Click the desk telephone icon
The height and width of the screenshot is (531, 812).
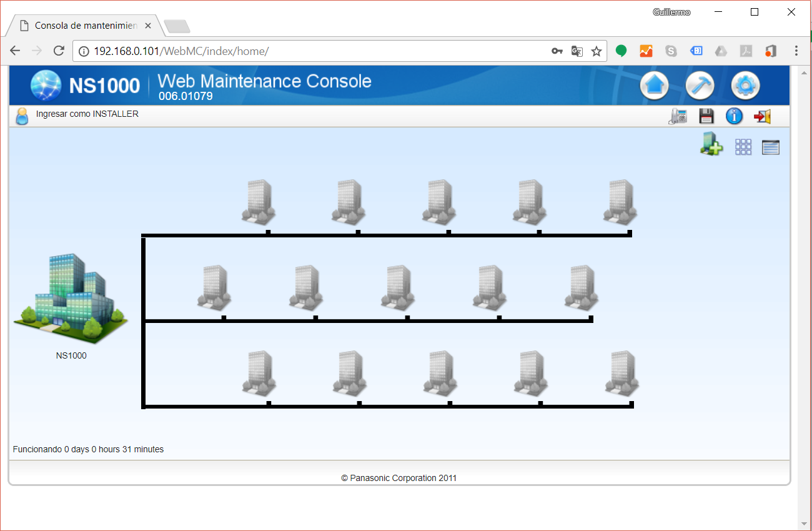[x=678, y=116]
